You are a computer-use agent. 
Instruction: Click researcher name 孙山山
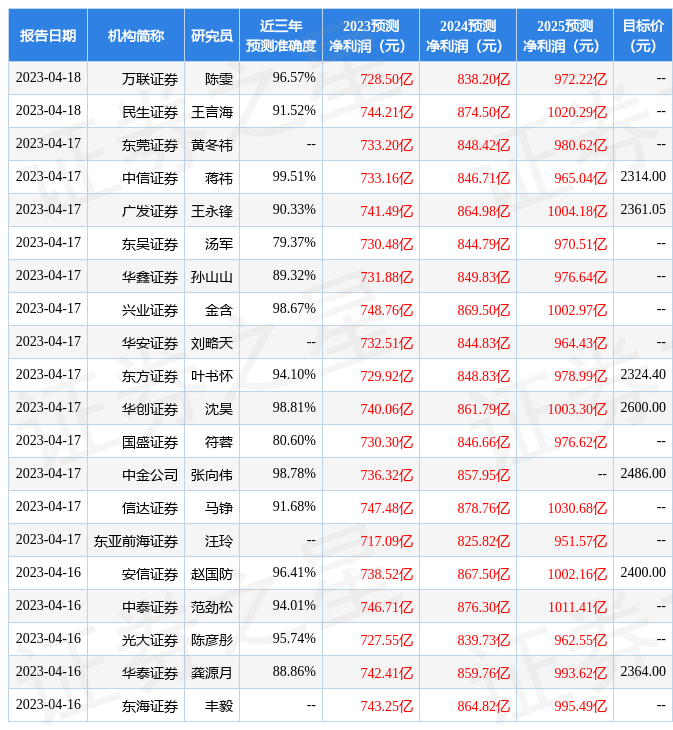[212, 277]
